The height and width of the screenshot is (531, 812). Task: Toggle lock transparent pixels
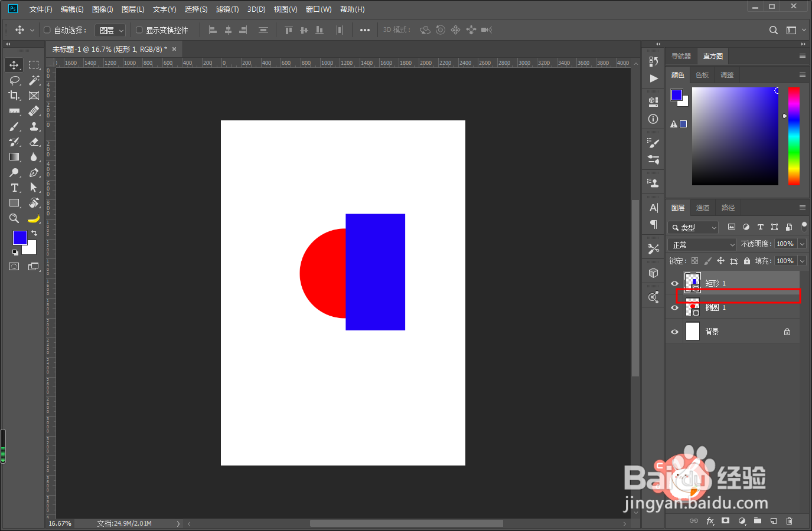point(694,261)
